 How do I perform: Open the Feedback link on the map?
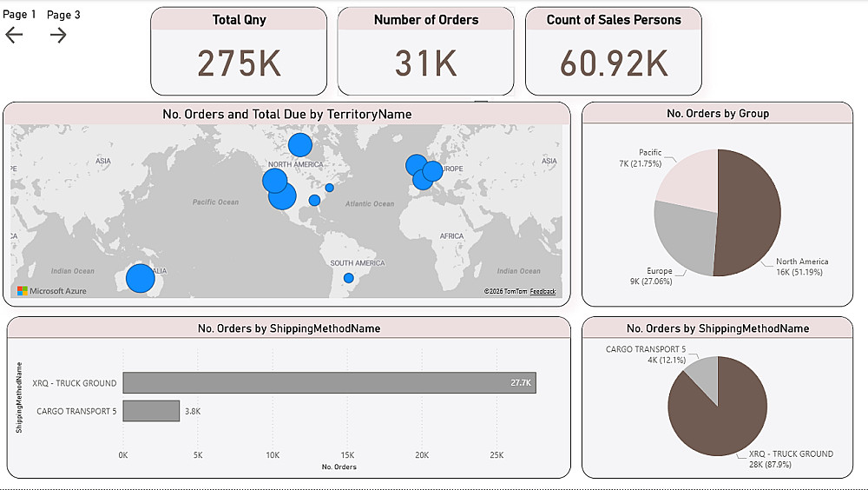click(542, 291)
